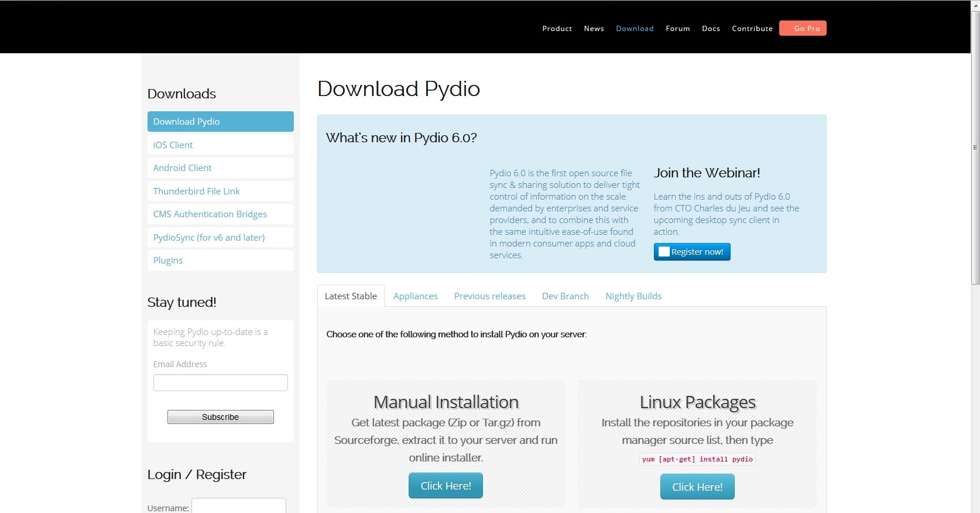980x513 pixels.
Task: Select Download Pydio in sidebar
Action: point(220,121)
